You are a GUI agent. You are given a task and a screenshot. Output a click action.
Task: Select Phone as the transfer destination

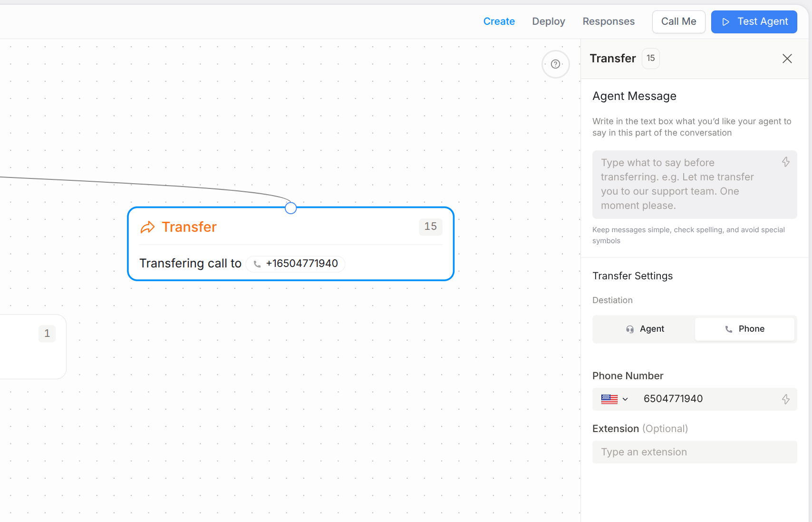click(x=745, y=329)
